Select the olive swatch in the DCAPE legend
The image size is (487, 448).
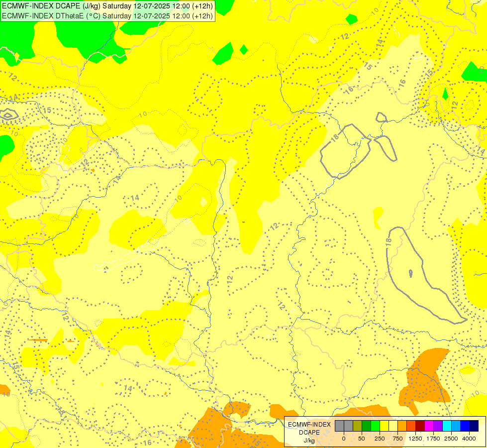tap(358, 426)
